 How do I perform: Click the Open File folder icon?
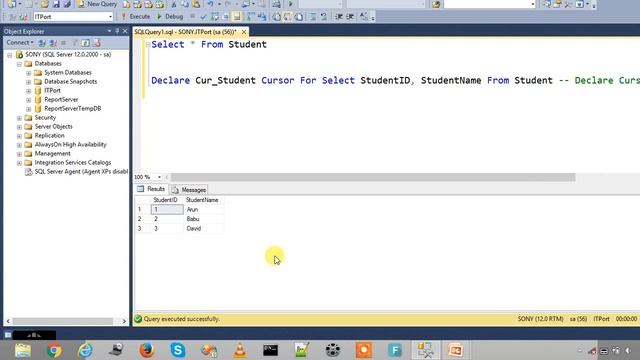pyautogui.click(x=44, y=4)
